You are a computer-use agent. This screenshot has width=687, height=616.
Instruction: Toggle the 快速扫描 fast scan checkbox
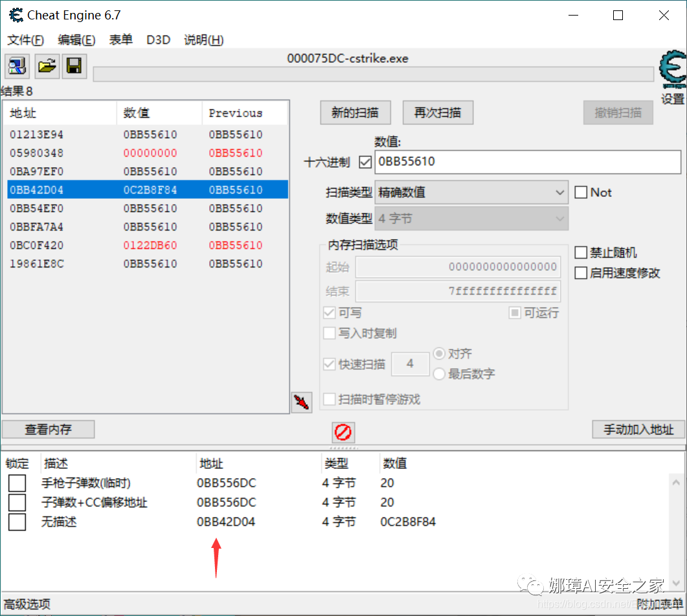pyautogui.click(x=329, y=364)
